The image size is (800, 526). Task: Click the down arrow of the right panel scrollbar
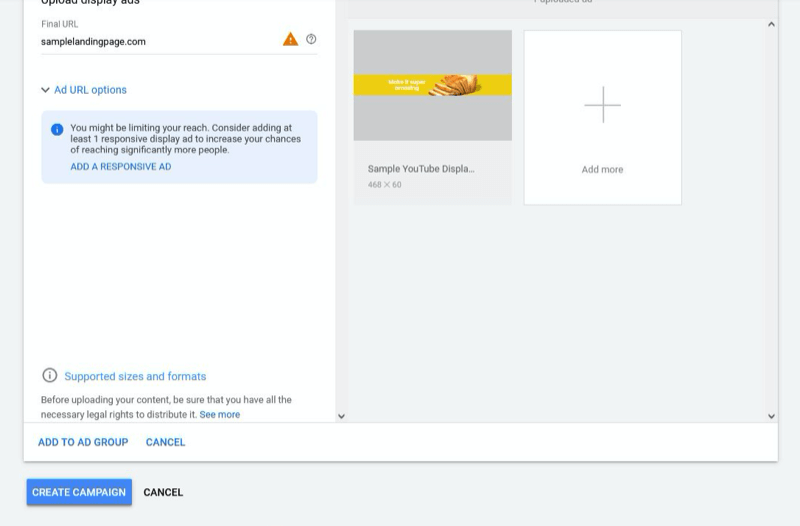[771, 416]
